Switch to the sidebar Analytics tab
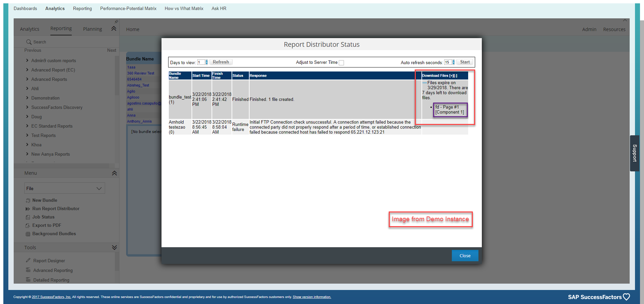 pos(29,29)
